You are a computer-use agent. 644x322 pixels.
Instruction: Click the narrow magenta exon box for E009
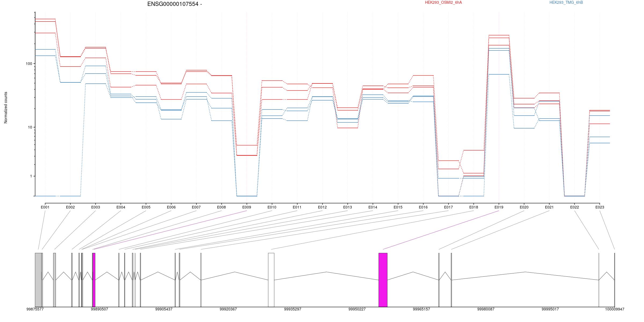(x=94, y=280)
